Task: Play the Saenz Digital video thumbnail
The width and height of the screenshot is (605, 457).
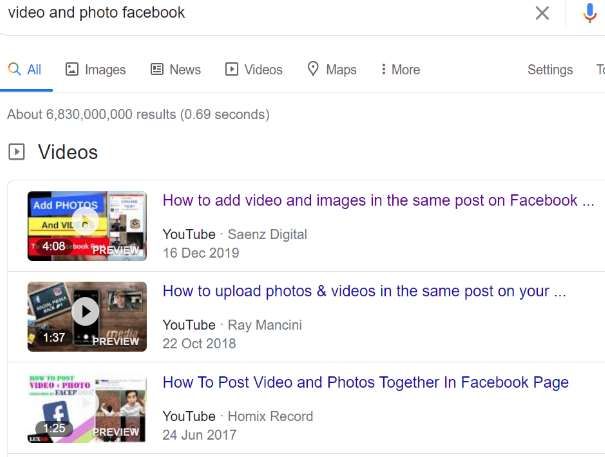Action: coord(87,226)
